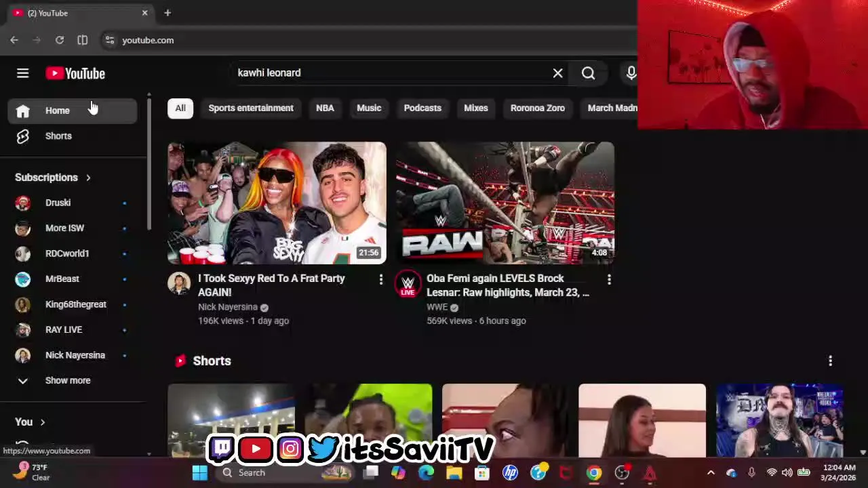Select the NBA filter chip
Image resolution: width=868 pixels, height=488 pixels.
point(325,108)
